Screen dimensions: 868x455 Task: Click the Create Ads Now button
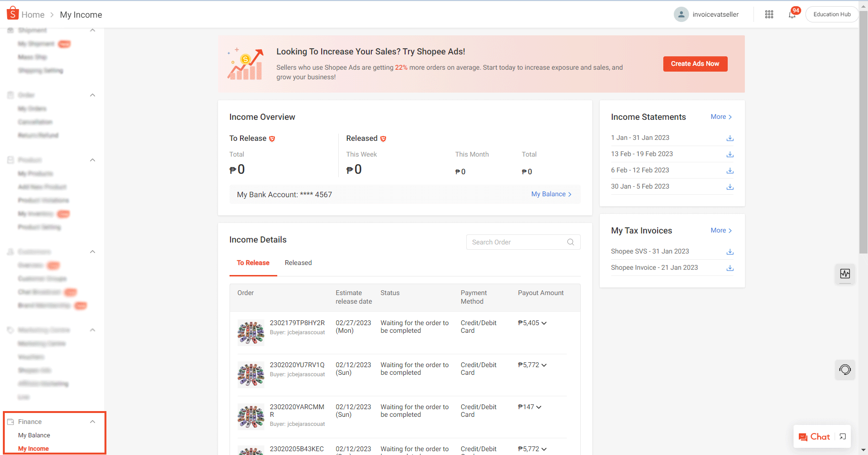click(x=695, y=63)
